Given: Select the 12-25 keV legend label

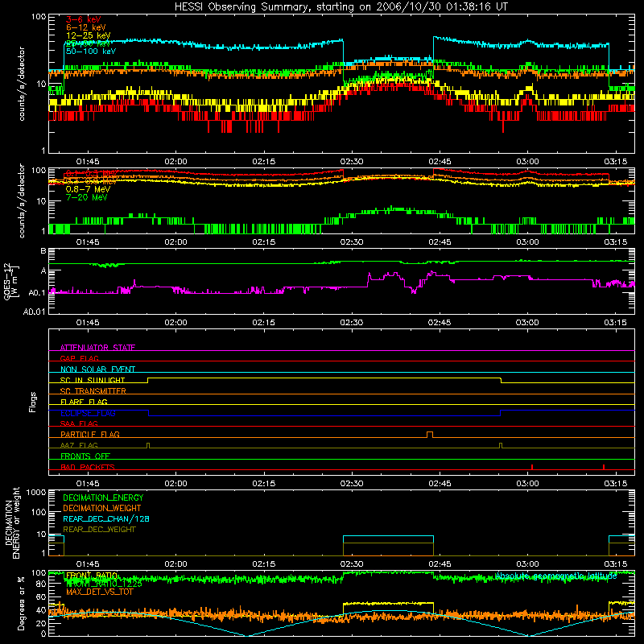Looking at the screenshot, I should (x=88, y=35).
